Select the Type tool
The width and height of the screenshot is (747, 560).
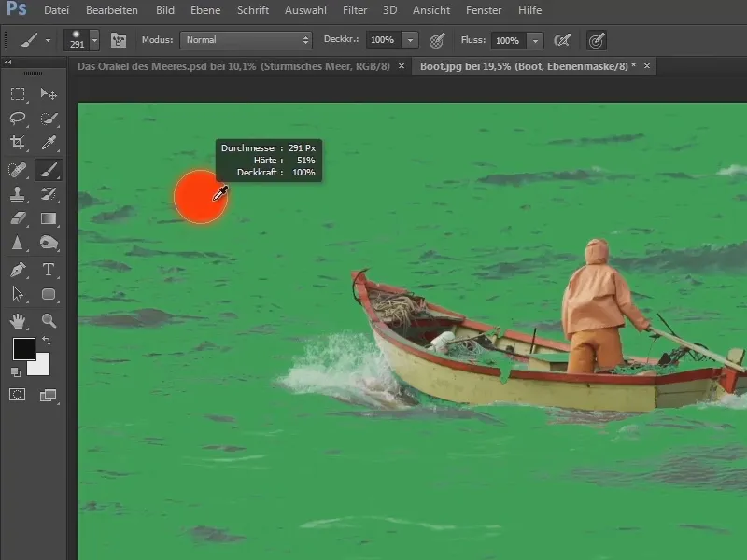click(x=49, y=270)
